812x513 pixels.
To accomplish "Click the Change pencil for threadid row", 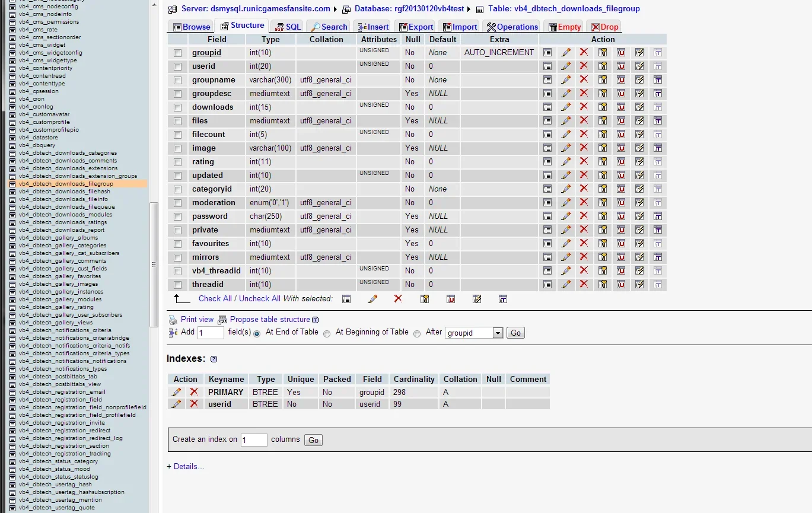I will pos(566,284).
